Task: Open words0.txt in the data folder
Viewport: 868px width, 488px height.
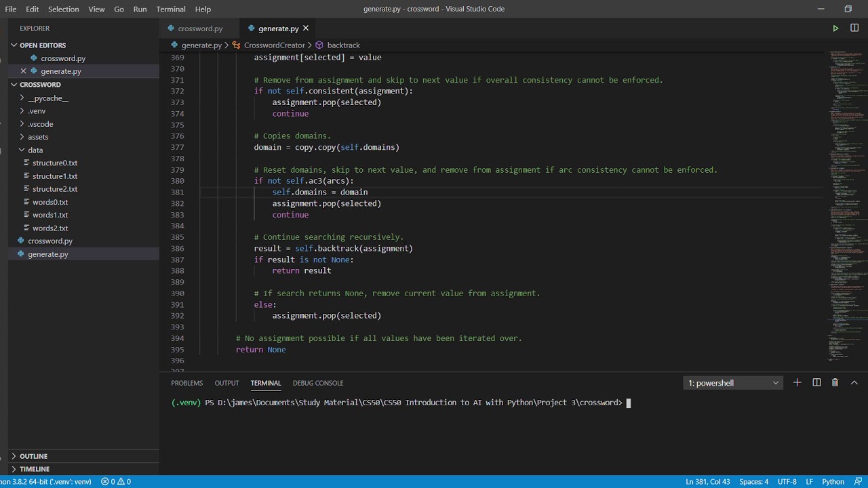Action: pyautogui.click(x=50, y=202)
